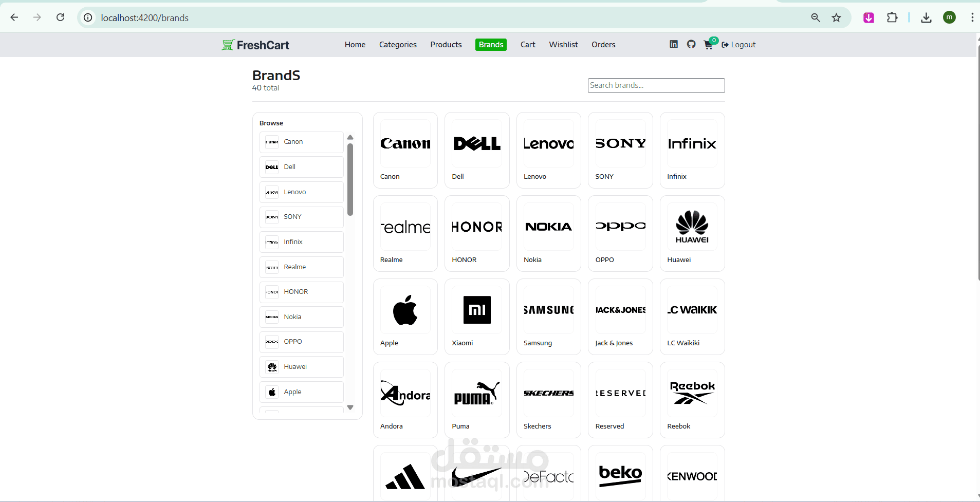Viewport: 980px width, 502px height.
Task: Go to the Home nav link
Action: [x=355, y=45]
